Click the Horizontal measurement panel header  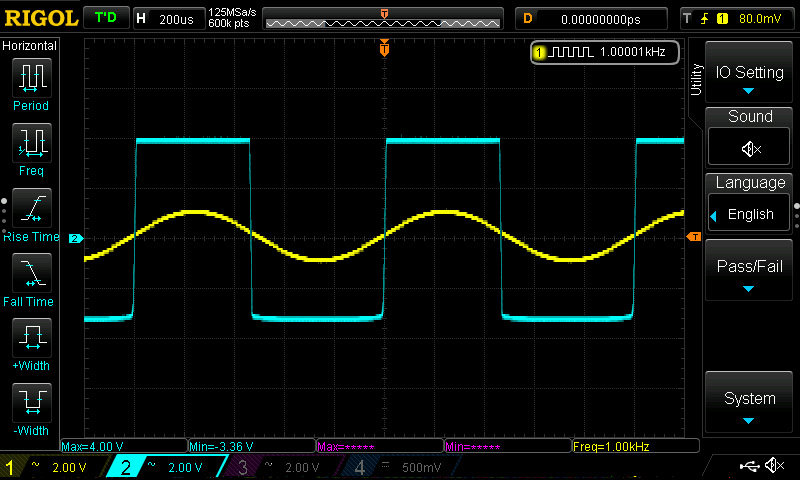pyautogui.click(x=30, y=46)
